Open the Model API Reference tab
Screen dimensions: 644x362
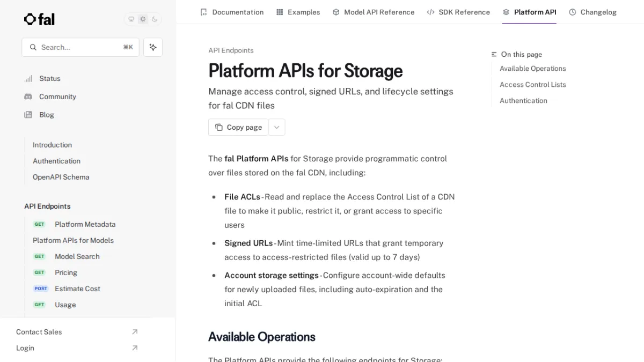[x=374, y=12]
